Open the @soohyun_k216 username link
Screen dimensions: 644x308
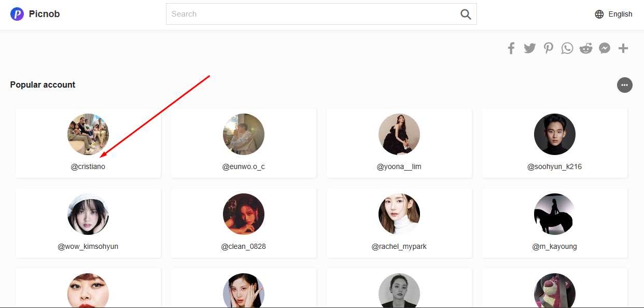click(x=555, y=166)
